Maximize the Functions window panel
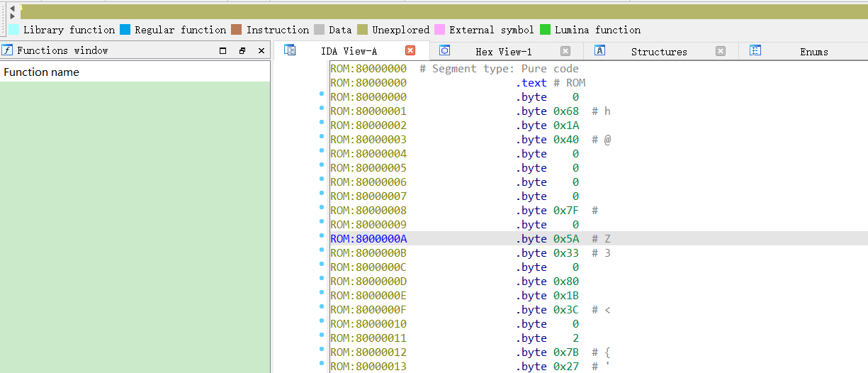This screenshot has height=373, width=868. point(223,51)
